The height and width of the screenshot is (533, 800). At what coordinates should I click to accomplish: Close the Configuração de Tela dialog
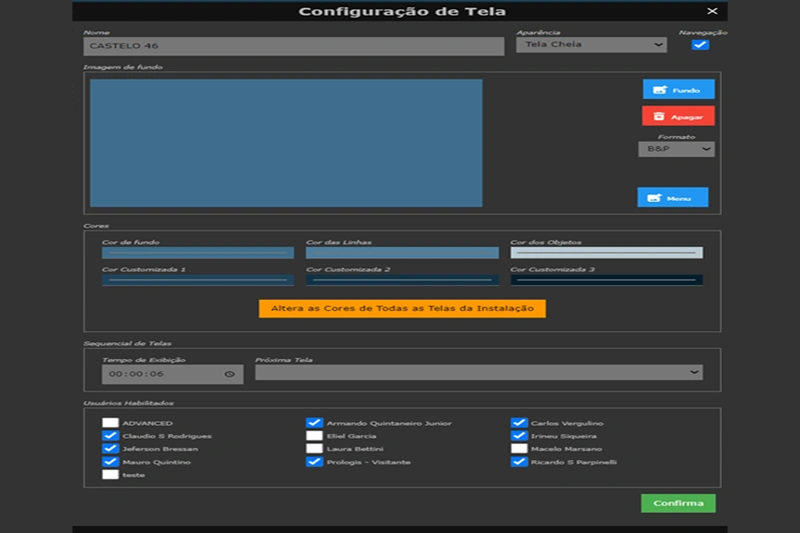(x=712, y=11)
